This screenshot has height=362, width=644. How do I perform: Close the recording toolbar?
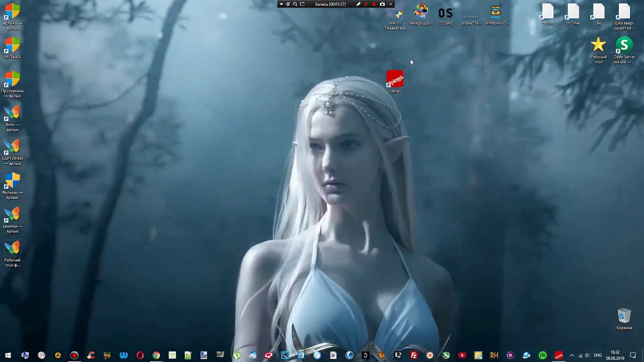[390, 4]
